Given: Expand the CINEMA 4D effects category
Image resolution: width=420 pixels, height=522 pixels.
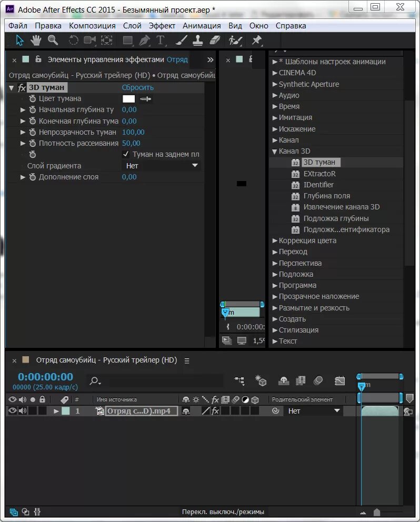Looking at the screenshot, I should point(275,73).
